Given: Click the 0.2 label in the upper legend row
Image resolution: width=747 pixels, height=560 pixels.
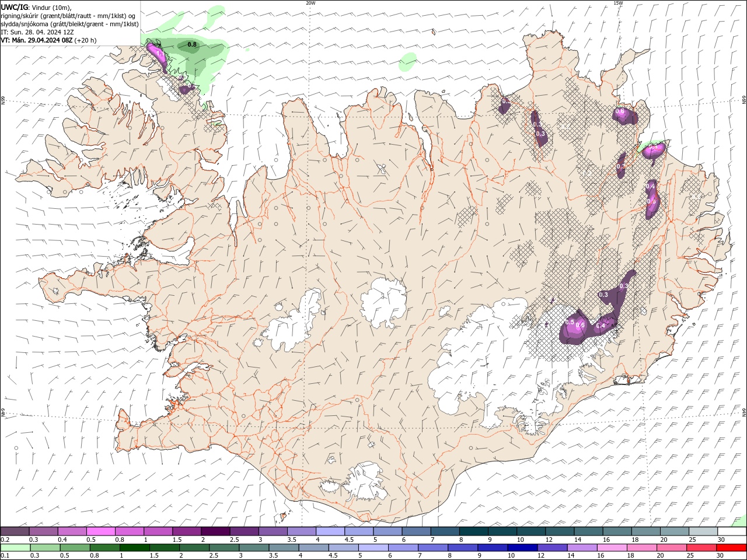Looking at the screenshot, I should point(5,540).
